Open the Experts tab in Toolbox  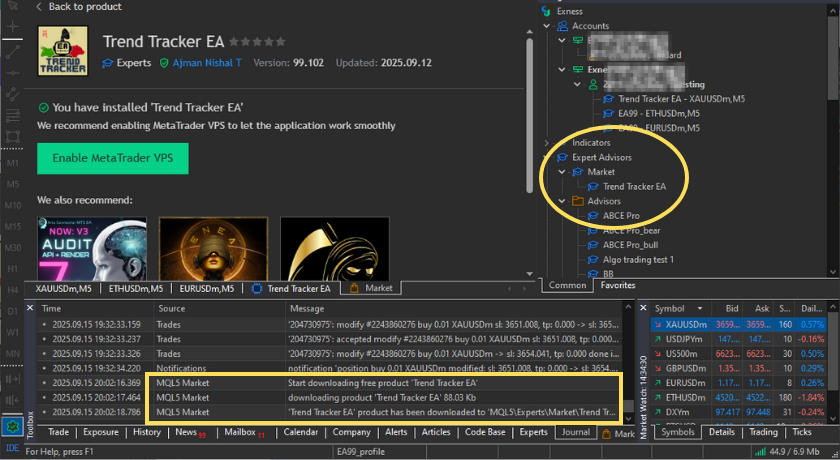[x=533, y=432]
